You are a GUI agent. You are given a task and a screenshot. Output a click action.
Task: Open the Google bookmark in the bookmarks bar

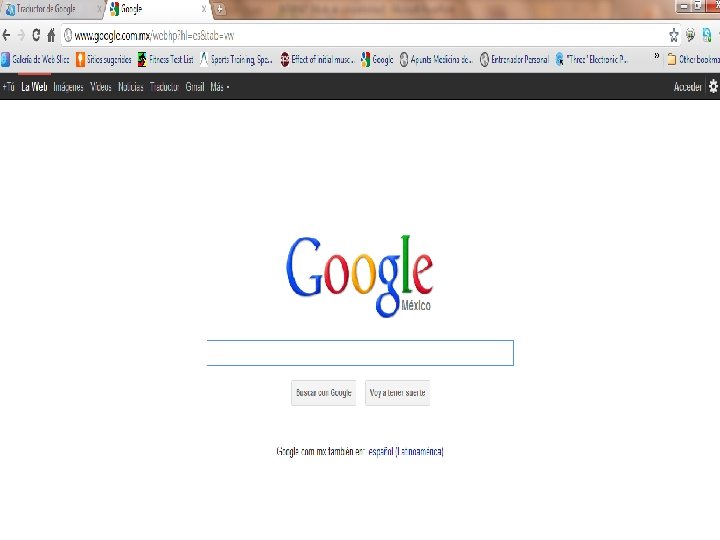[377, 59]
